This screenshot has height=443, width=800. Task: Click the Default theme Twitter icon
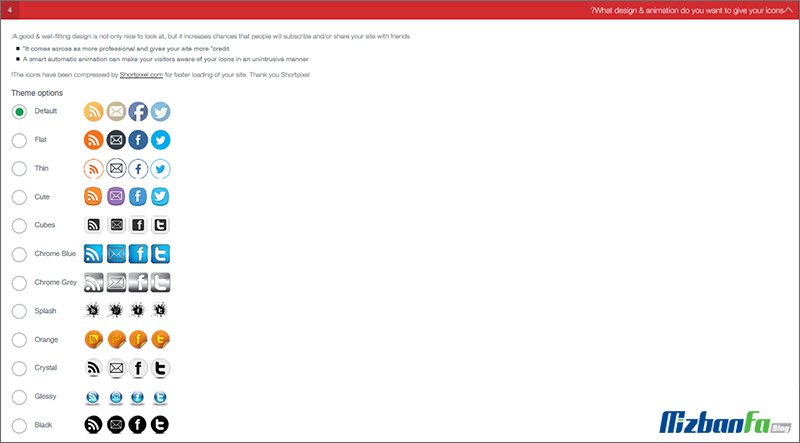(161, 112)
